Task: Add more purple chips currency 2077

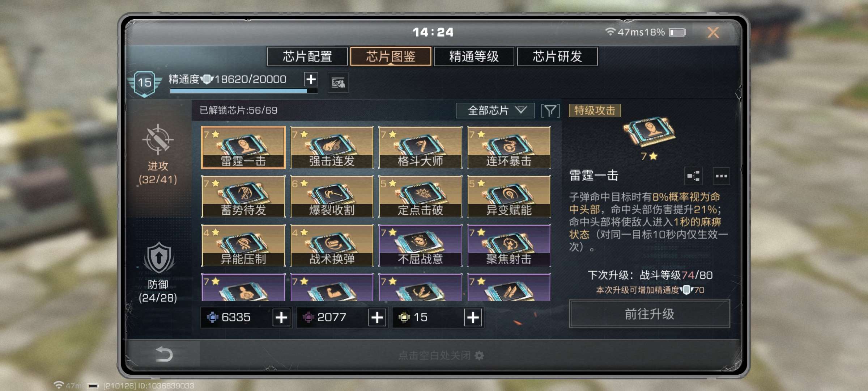Action: (377, 318)
